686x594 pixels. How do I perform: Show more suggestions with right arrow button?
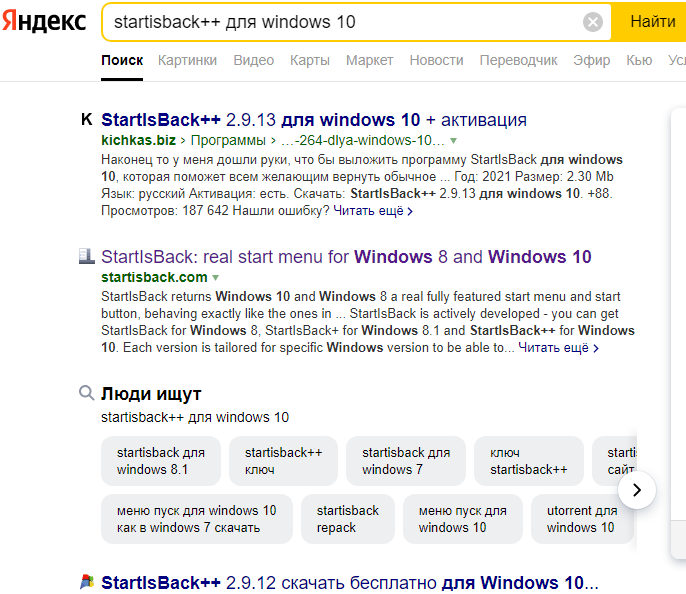click(637, 490)
